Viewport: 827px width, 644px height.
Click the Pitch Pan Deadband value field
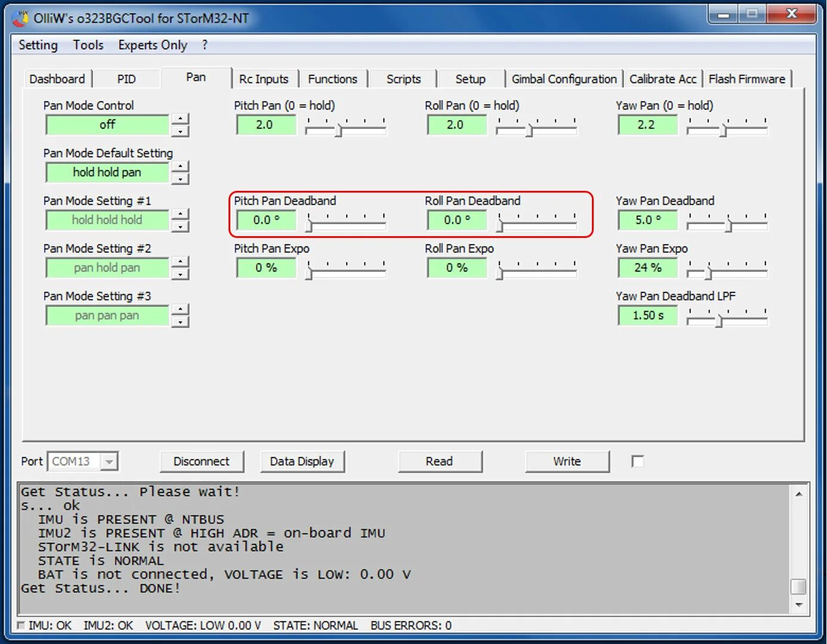[266, 220]
